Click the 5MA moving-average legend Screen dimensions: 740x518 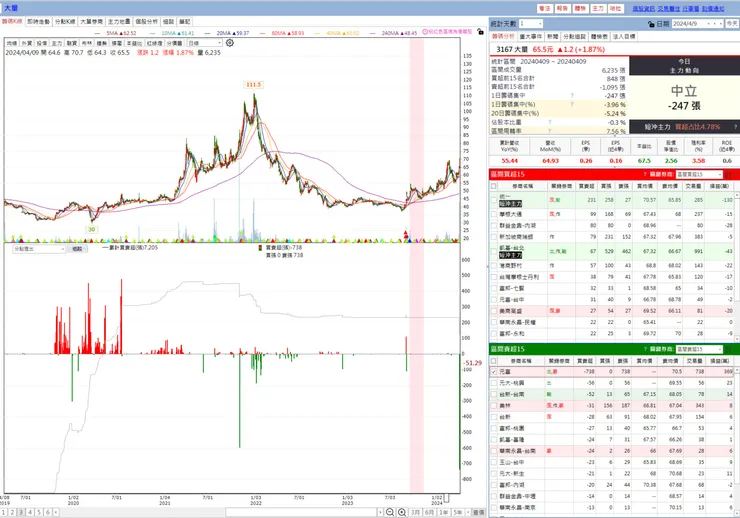point(121,33)
